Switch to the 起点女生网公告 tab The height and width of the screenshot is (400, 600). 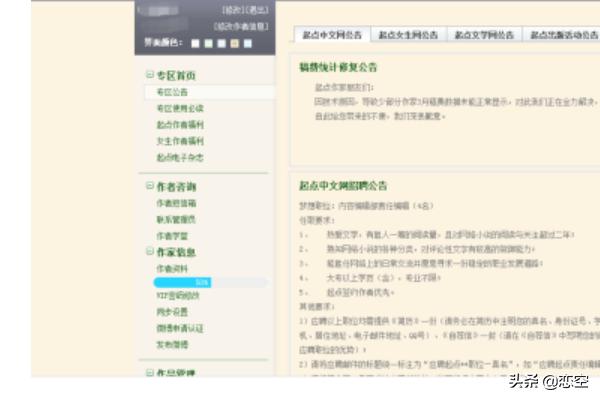point(408,35)
